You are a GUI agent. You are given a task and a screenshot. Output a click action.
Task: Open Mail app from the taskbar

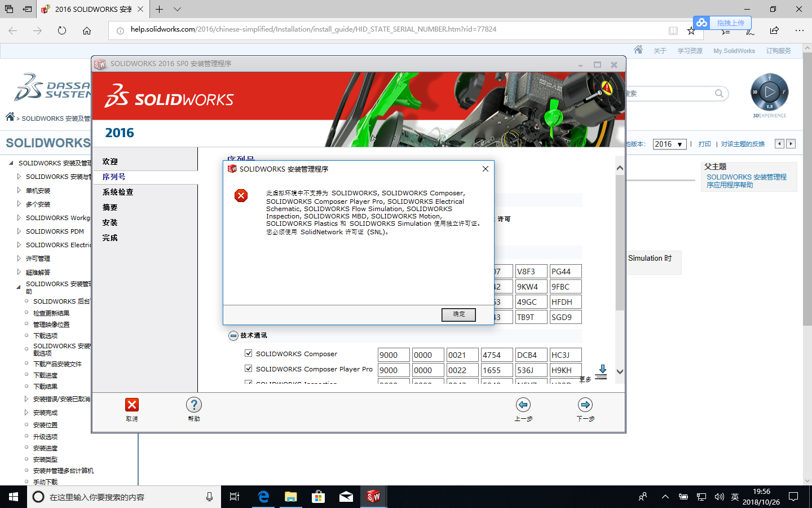tap(346, 497)
